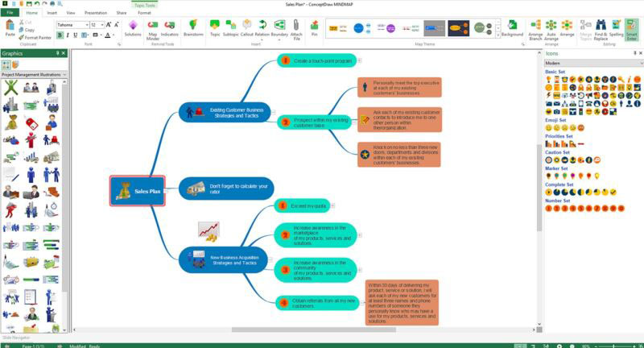
Task: Select the 'Obtain referrals from all my new customers' subtopic
Action: [x=316, y=303]
